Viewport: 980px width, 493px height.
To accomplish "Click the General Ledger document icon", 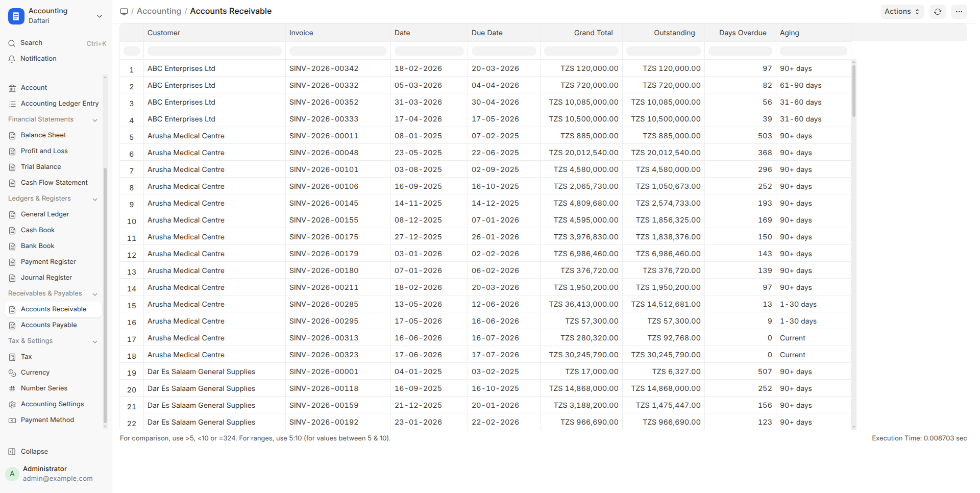I will point(12,215).
